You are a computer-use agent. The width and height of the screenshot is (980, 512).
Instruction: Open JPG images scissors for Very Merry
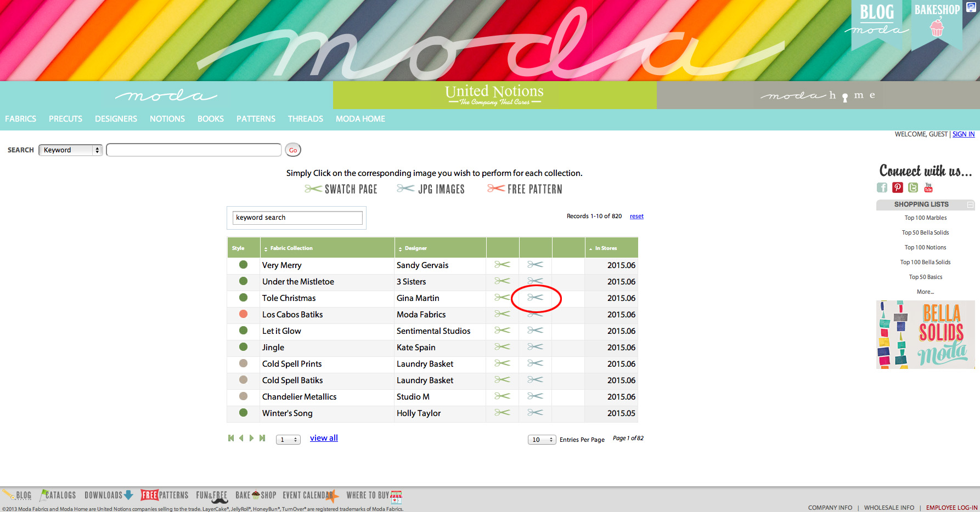(535, 265)
